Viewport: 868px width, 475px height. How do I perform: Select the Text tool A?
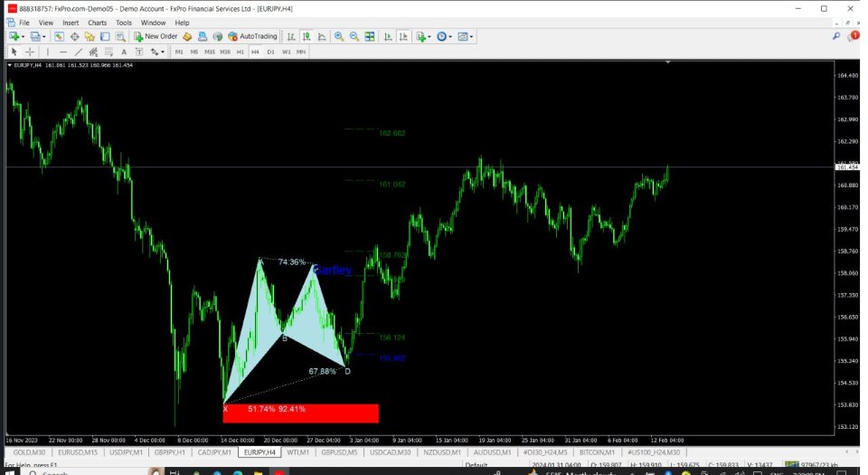click(124, 52)
